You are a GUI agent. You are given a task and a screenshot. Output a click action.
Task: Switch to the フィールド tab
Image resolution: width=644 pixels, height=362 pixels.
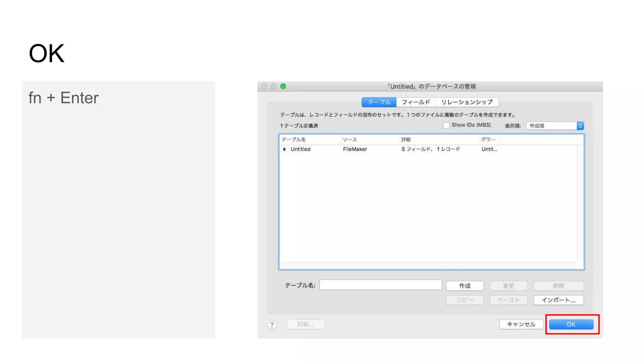coord(416,102)
